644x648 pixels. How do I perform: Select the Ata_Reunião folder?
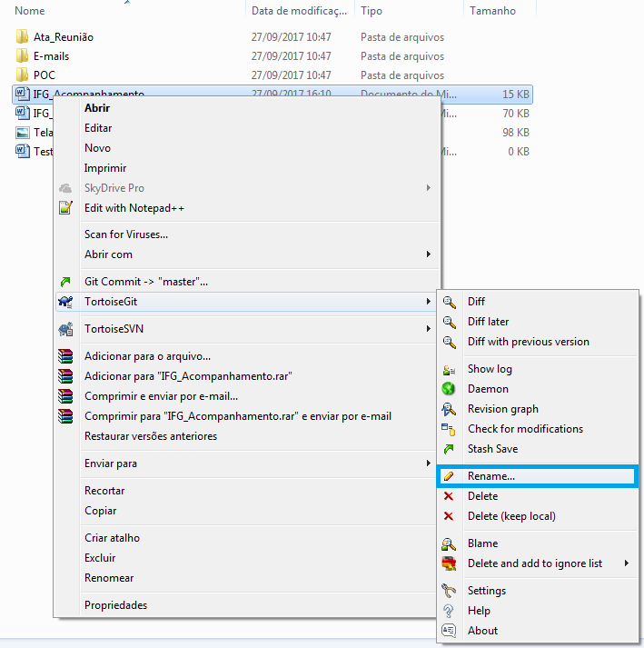[x=63, y=37]
